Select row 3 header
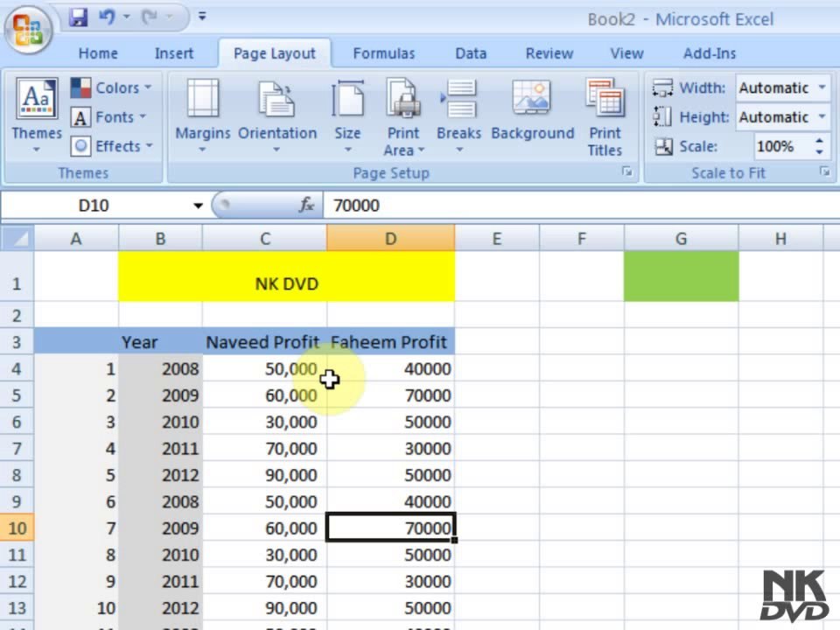Image resolution: width=840 pixels, height=630 pixels. click(x=17, y=342)
